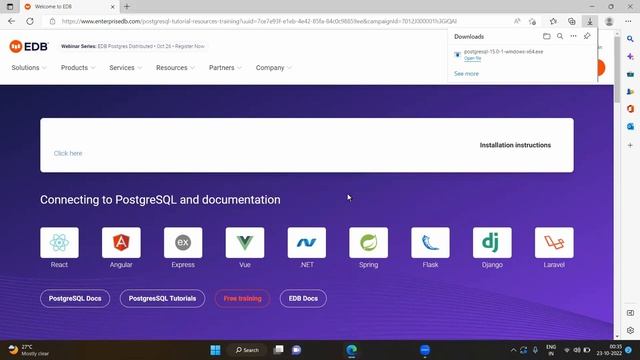Refresh the current page
Screen dimensions: 640x360
[x=30, y=21]
